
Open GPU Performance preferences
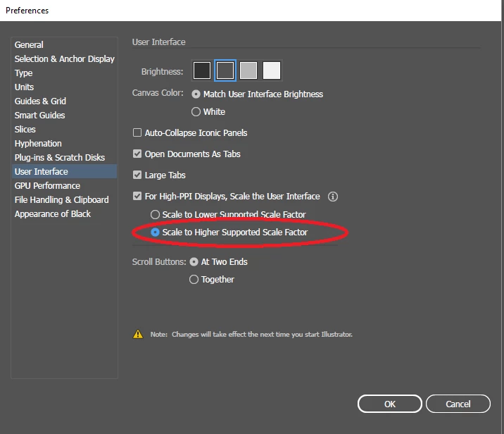point(64,185)
